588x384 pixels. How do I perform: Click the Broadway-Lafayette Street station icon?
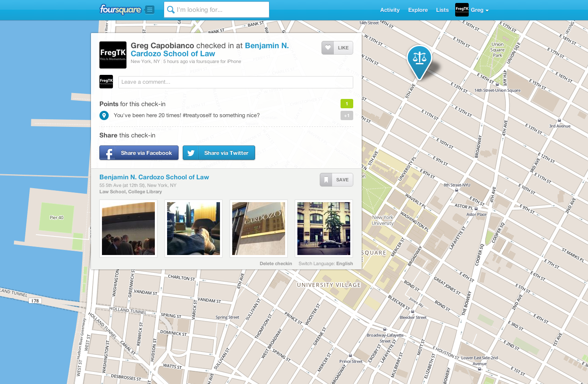pos(385,329)
